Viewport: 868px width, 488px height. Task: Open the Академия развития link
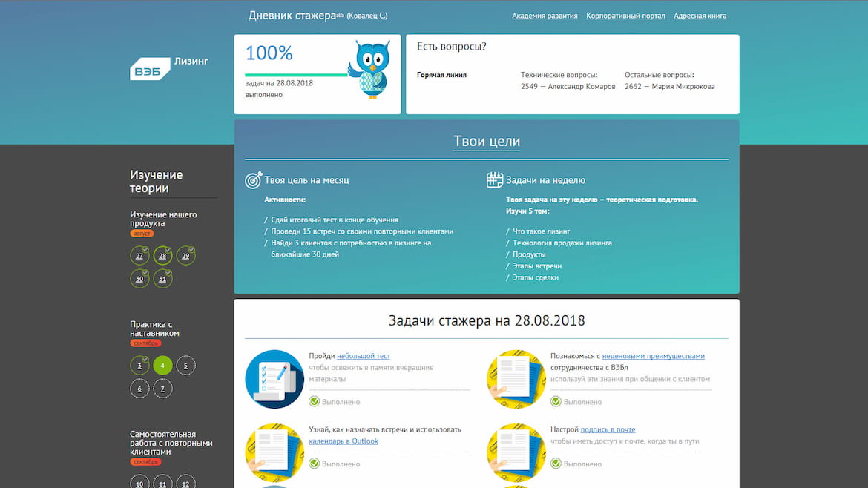(545, 16)
